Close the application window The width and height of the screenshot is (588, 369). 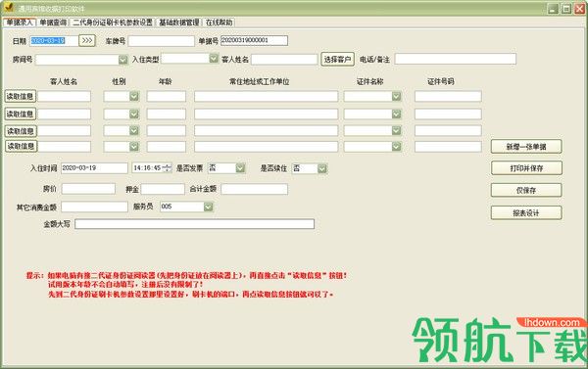click(579, 8)
